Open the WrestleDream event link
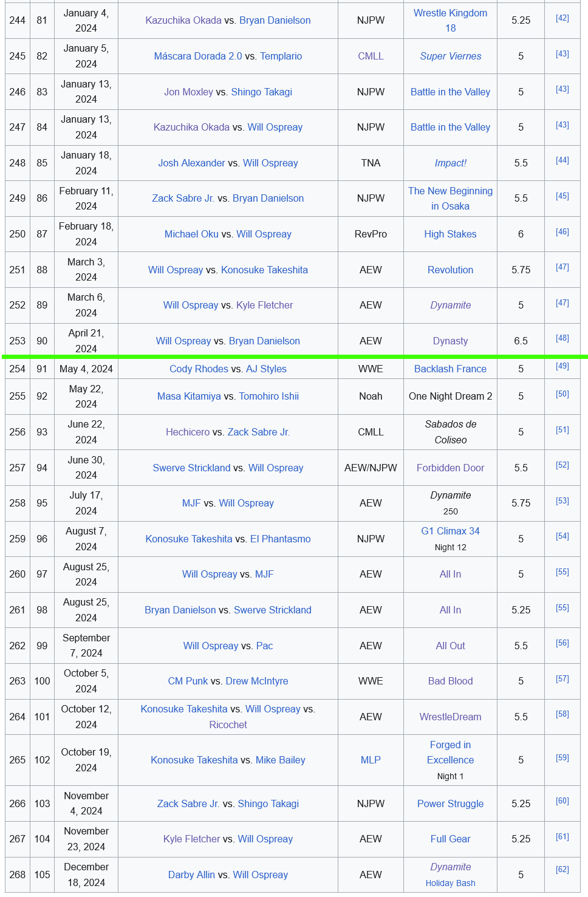The width and height of the screenshot is (588, 897). coord(450,717)
